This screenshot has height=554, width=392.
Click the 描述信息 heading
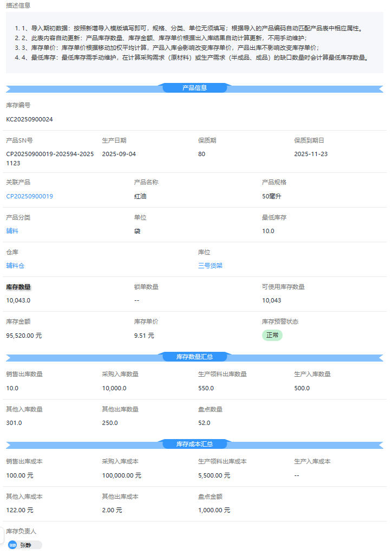pyautogui.click(x=18, y=5)
